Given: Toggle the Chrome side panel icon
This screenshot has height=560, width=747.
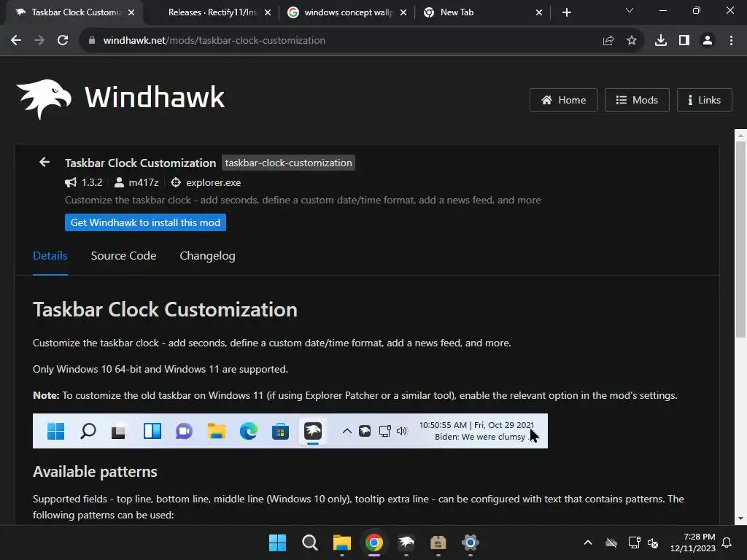Looking at the screenshot, I should tap(684, 41).
